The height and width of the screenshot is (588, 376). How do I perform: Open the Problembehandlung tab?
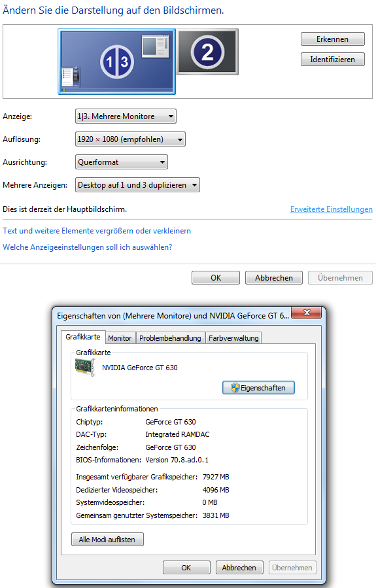click(x=170, y=338)
